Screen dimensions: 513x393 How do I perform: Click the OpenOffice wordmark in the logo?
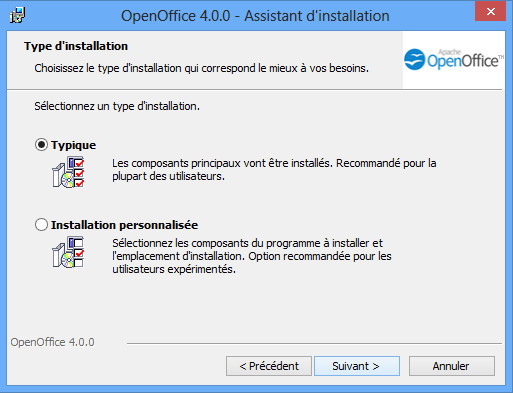click(465, 61)
